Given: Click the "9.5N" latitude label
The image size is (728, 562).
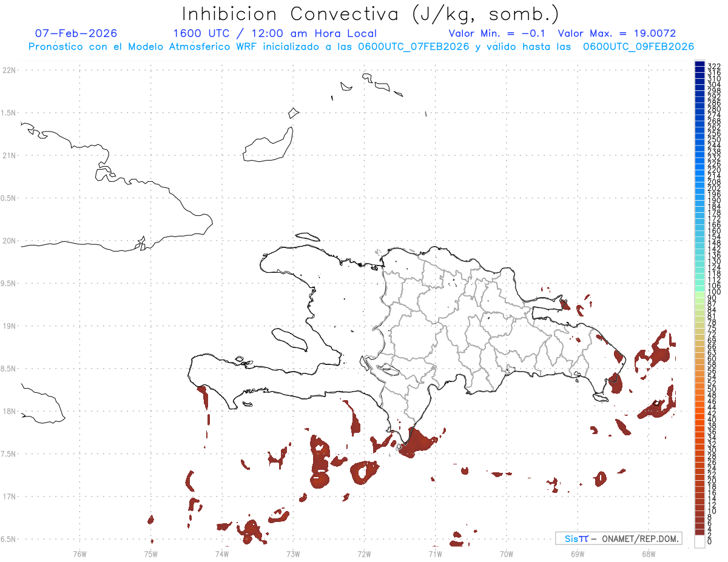Looking at the screenshot, I should 8,283.
